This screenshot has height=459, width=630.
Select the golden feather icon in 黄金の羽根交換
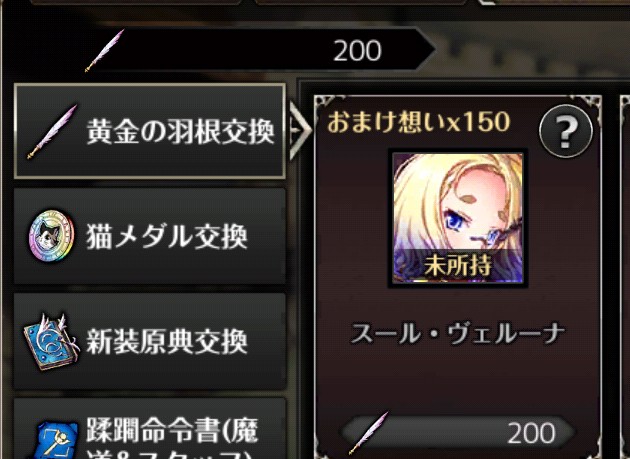[x=52, y=131]
